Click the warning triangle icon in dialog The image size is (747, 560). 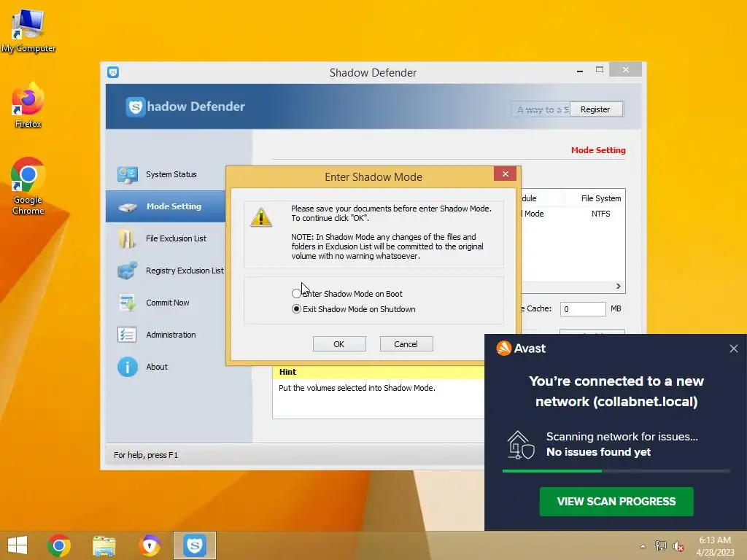pos(261,217)
